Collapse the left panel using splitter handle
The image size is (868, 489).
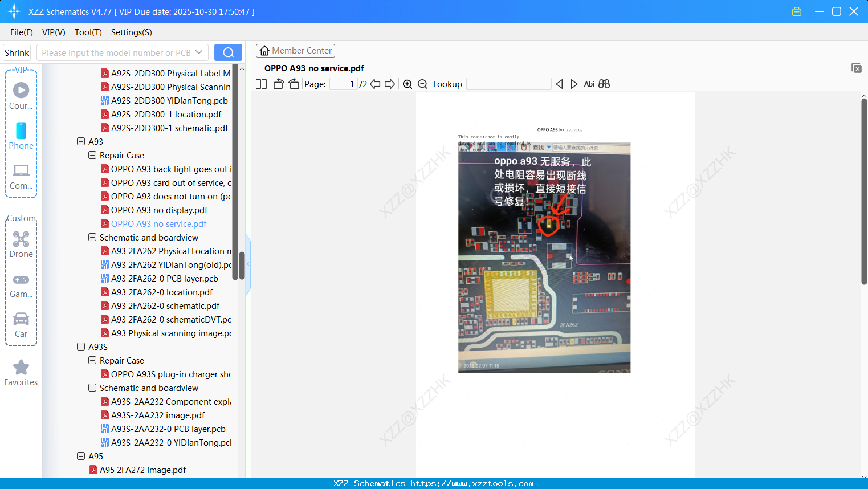(x=248, y=264)
